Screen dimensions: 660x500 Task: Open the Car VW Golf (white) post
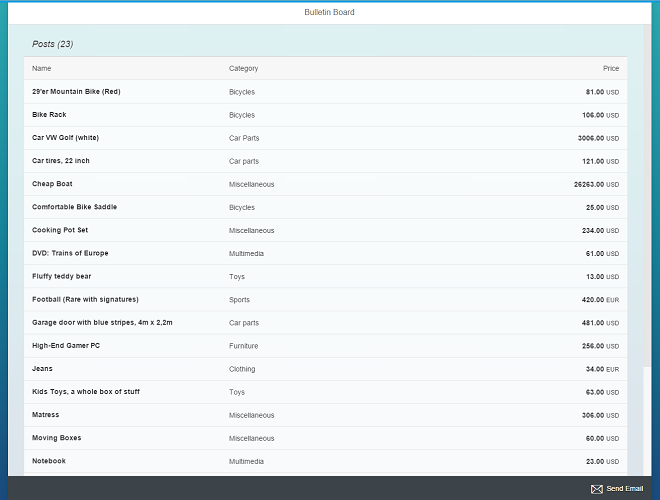click(x=65, y=138)
